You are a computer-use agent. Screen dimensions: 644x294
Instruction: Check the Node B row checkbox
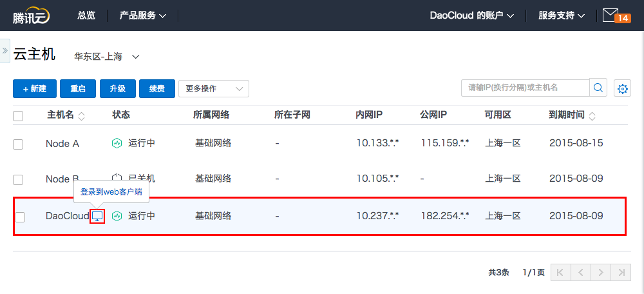18,180
